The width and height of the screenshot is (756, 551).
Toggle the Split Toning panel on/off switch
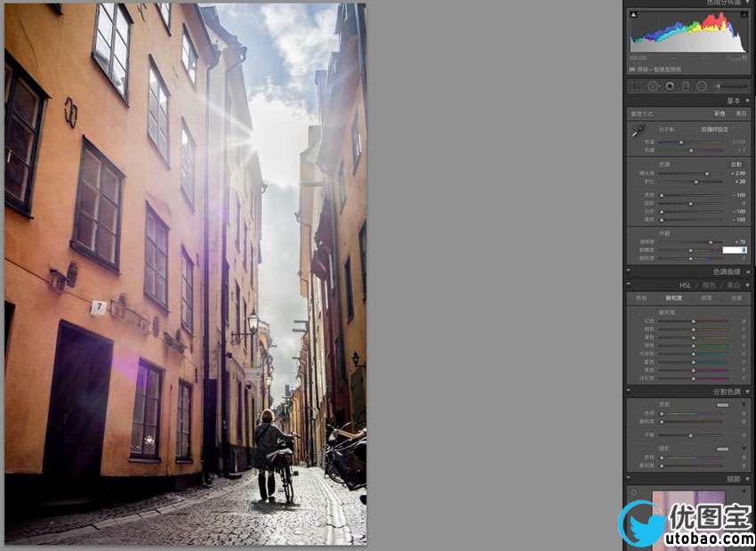(x=629, y=392)
